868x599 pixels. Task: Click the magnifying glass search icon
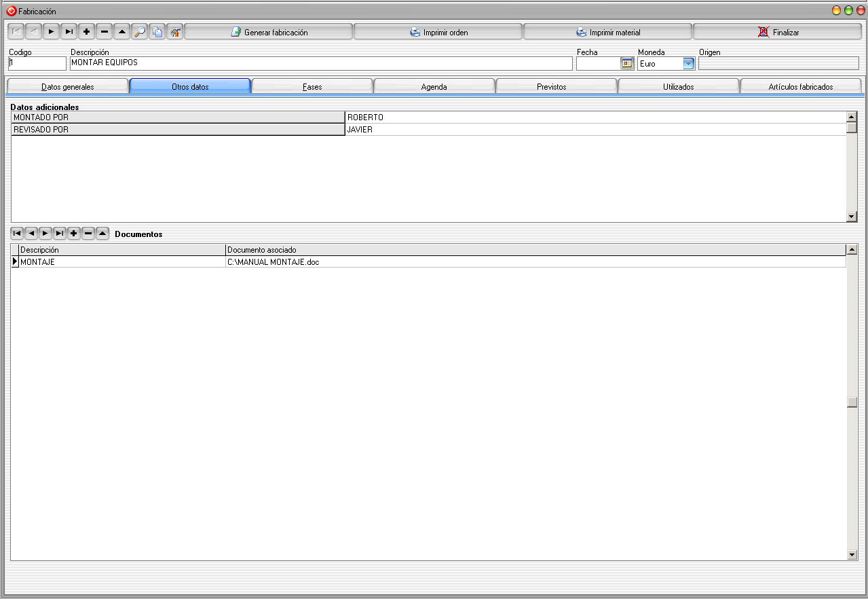139,32
